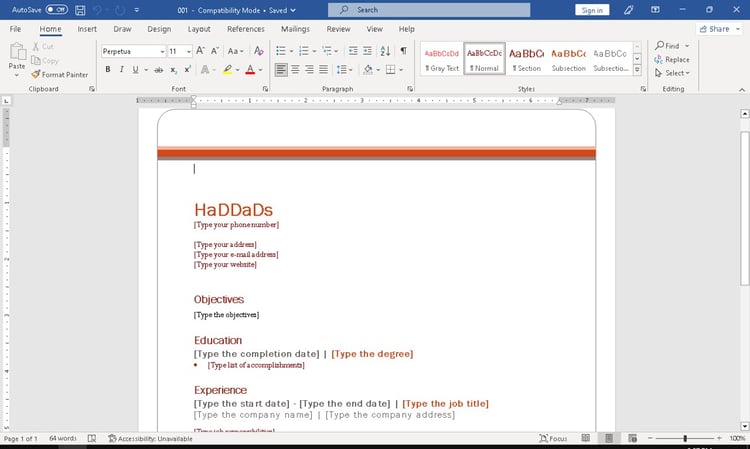
Task: Open highlight color dropdown arrow
Action: coord(238,70)
